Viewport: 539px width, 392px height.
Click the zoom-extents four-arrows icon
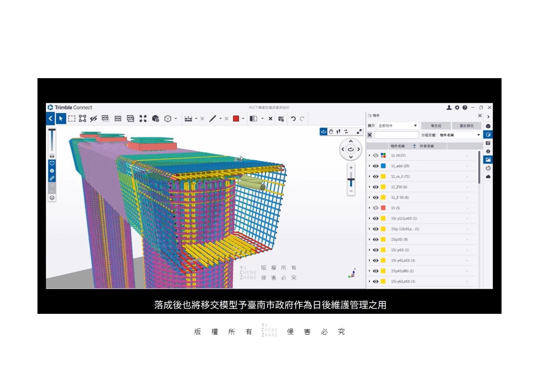click(143, 118)
